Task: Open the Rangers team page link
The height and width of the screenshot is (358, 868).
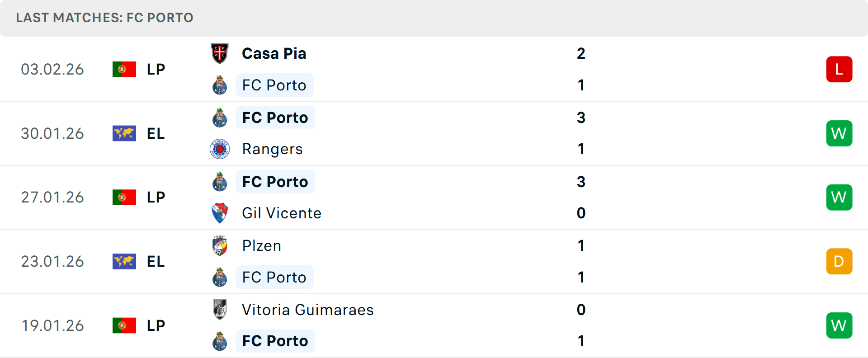Action: (272, 149)
